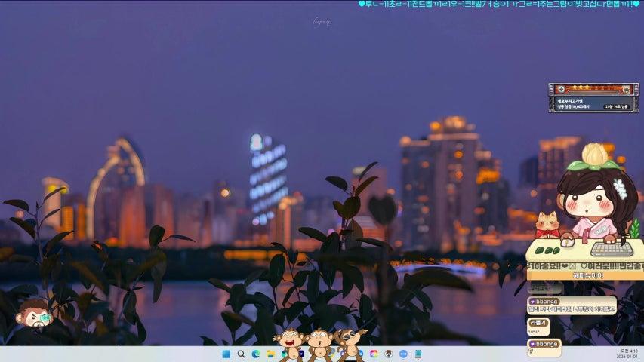Open File Explorer folder icon

pyautogui.click(x=270, y=354)
